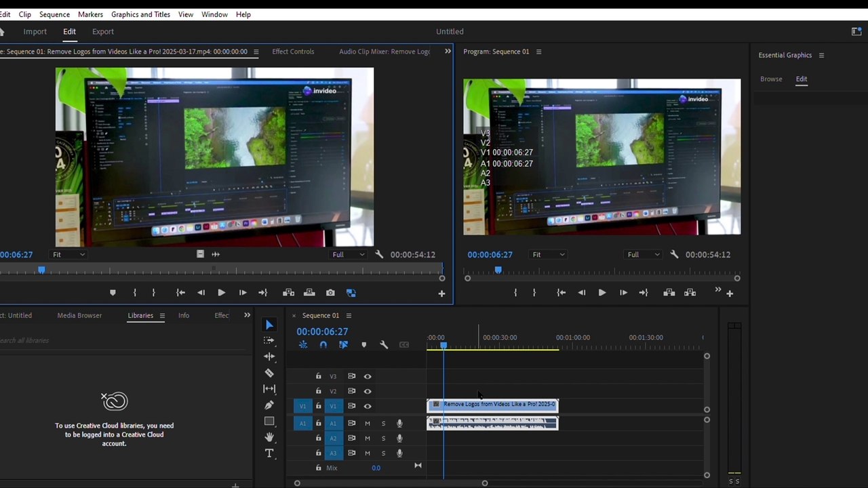This screenshot has height=488, width=868.
Task: Hide track V2 with eye icon
Action: click(368, 391)
